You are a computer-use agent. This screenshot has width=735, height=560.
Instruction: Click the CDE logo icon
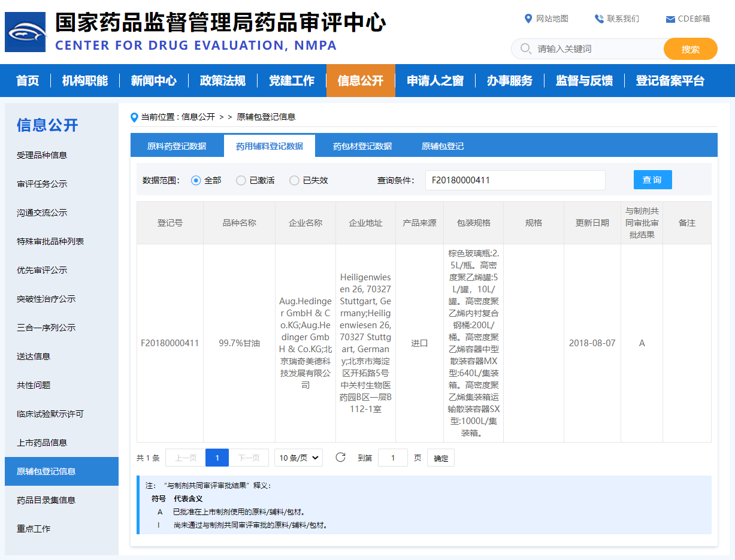[x=25, y=32]
